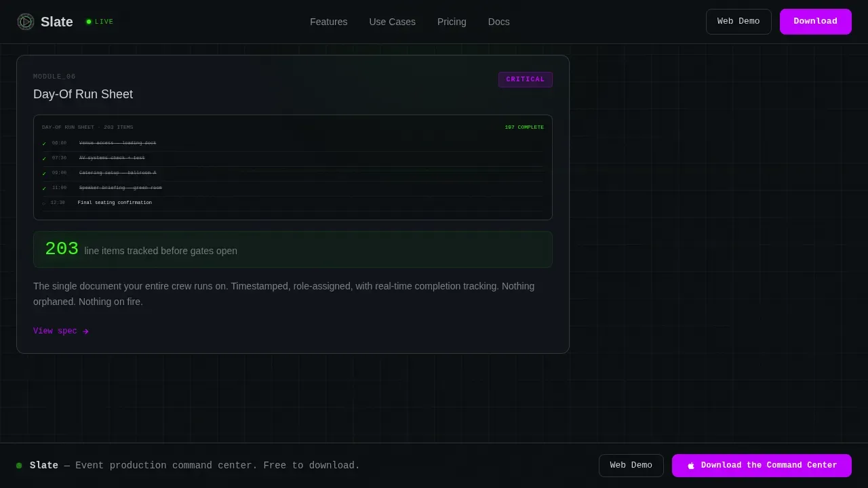The image size is (868, 488).
Task: Click Download the Command Center button
Action: click(x=762, y=466)
